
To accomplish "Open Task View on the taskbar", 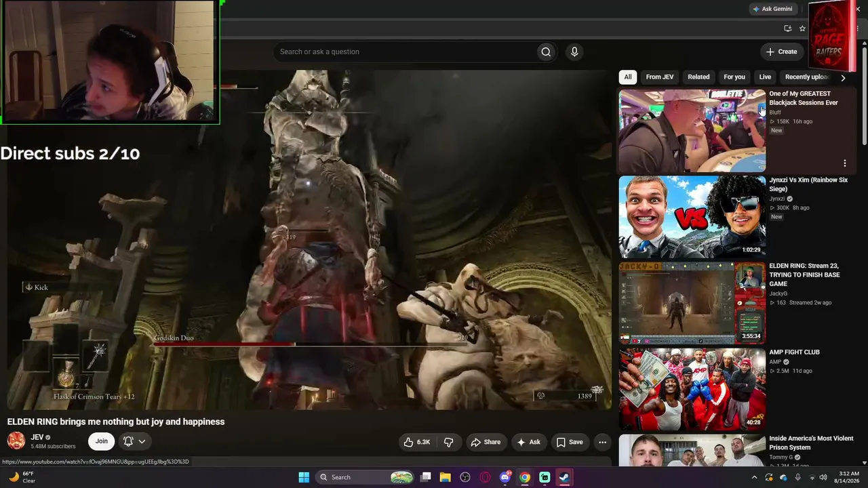I will (x=426, y=477).
